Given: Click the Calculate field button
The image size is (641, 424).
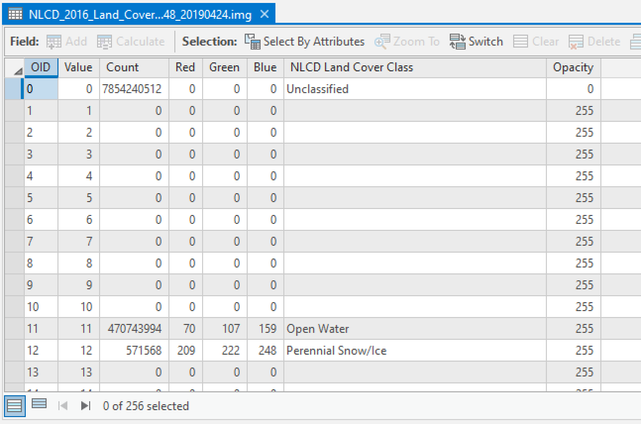Looking at the screenshot, I should pos(131,41).
